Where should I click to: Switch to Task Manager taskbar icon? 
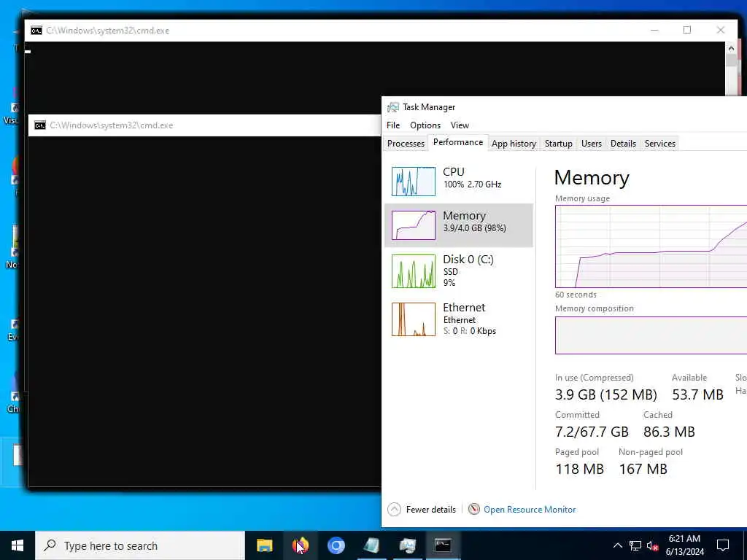[407, 545]
